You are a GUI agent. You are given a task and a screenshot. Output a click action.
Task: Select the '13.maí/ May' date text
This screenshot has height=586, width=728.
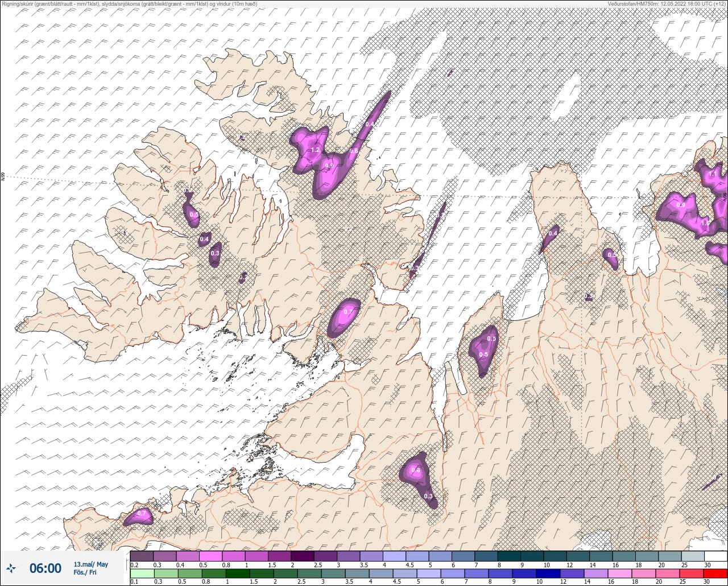coord(91,564)
